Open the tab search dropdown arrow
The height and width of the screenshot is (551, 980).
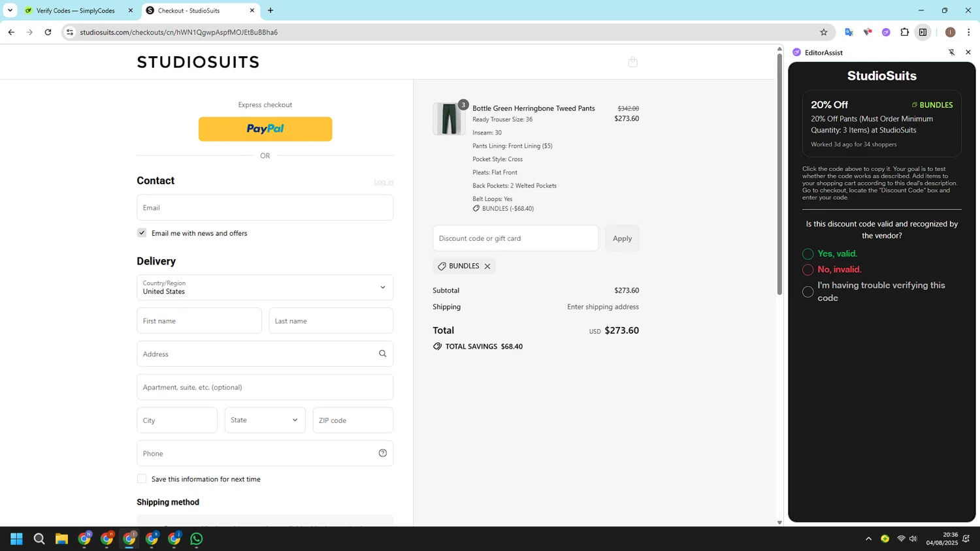pyautogui.click(x=10, y=10)
